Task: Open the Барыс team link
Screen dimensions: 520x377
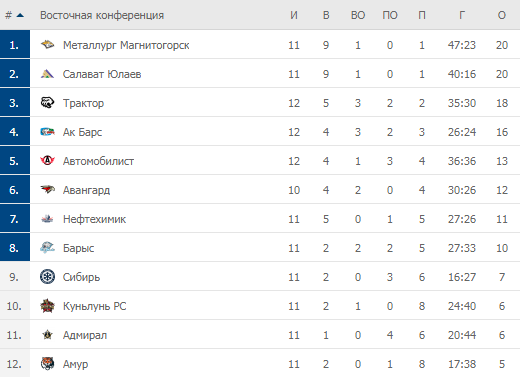Action: pyautogui.click(x=79, y=248)
